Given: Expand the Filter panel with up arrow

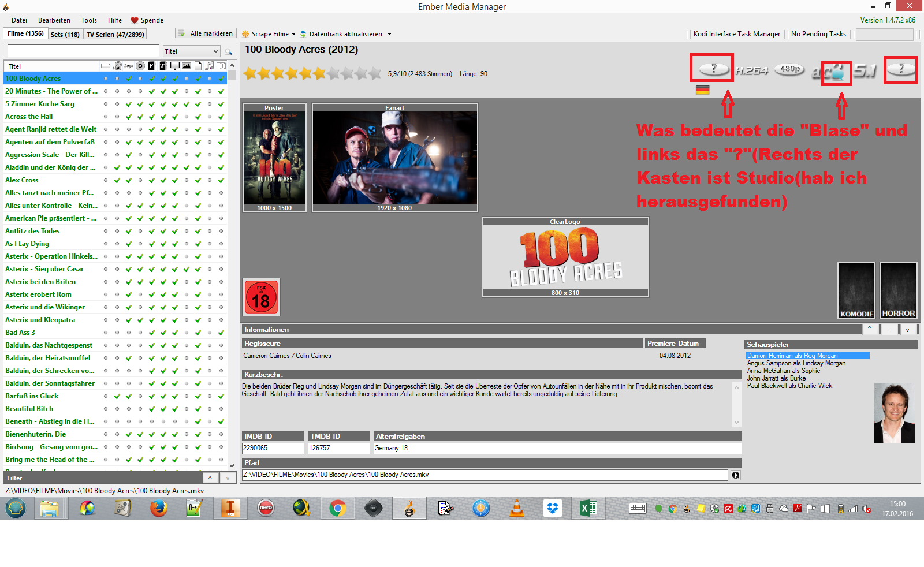Looking at the screenshot, I should point(210,478).
